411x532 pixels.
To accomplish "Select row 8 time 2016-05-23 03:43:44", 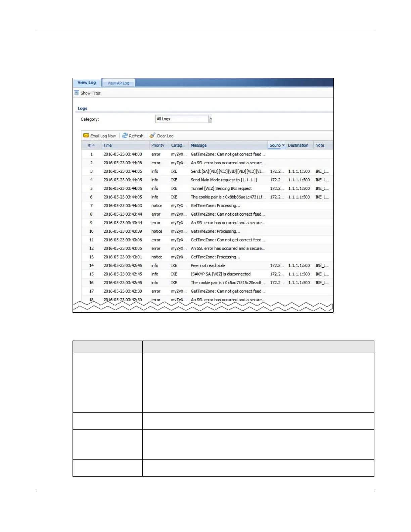I will tap(123, 214).
